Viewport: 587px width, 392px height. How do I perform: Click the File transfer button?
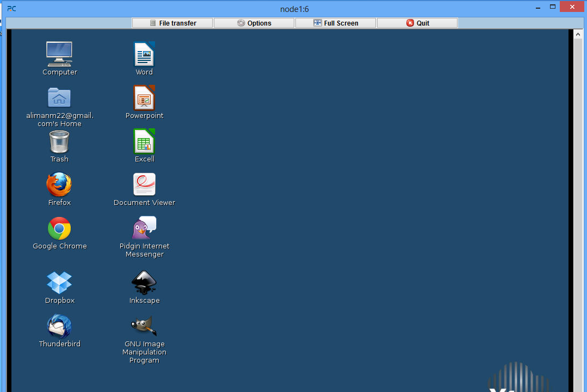172,23
